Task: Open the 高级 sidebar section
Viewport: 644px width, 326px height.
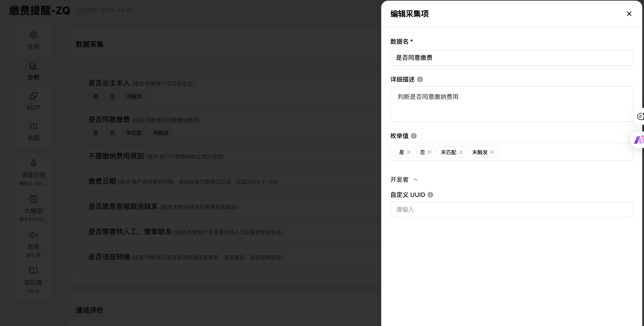Action: (x=34, y=132)
